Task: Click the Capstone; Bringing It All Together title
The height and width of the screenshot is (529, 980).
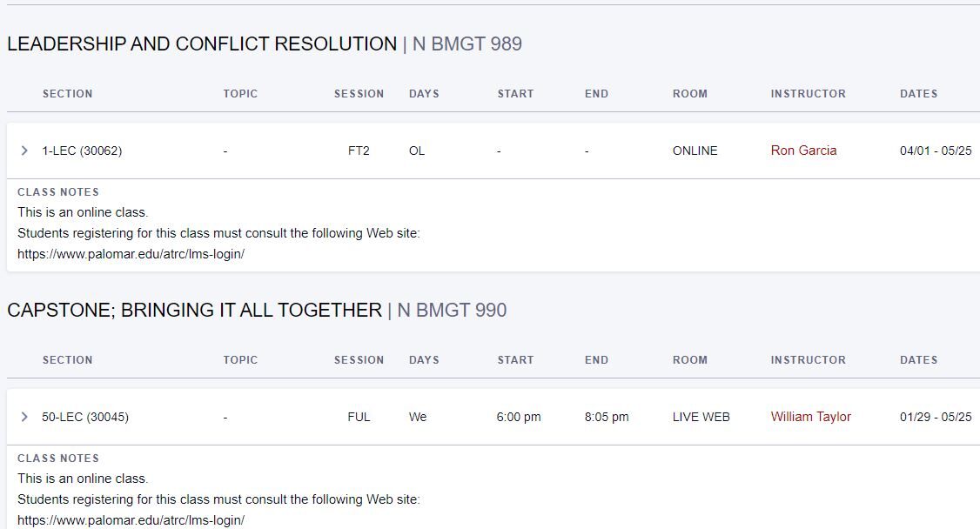Action: [x=194, y=311]
